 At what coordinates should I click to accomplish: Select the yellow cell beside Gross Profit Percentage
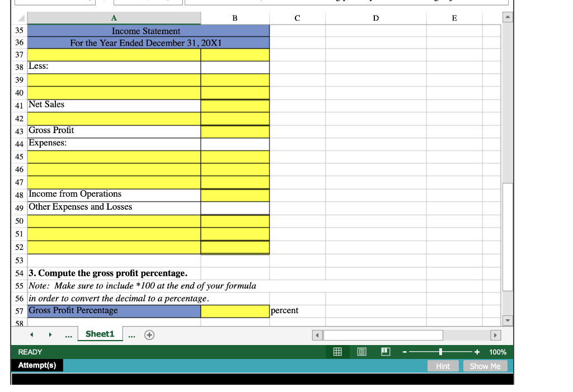234,310
